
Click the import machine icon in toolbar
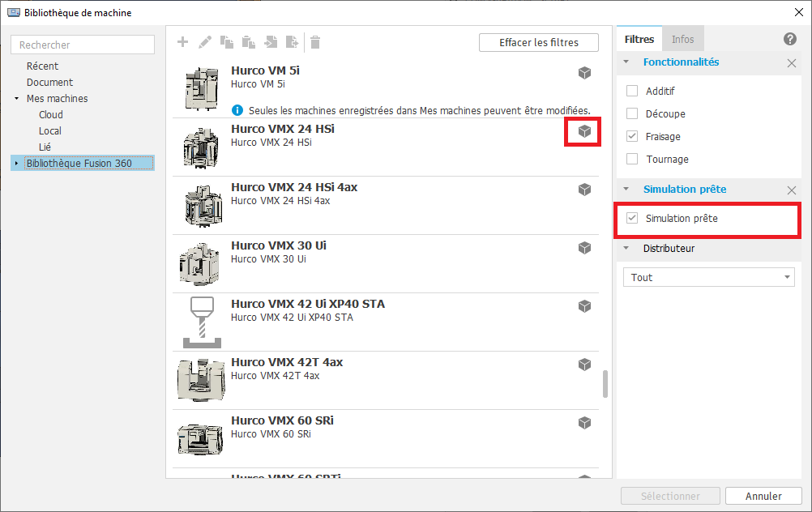click(271, 42)
